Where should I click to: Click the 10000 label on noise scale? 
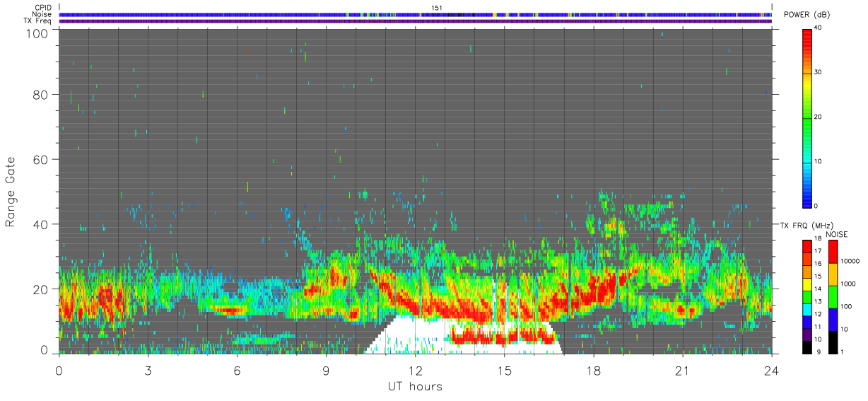click(x=848, y=261)
